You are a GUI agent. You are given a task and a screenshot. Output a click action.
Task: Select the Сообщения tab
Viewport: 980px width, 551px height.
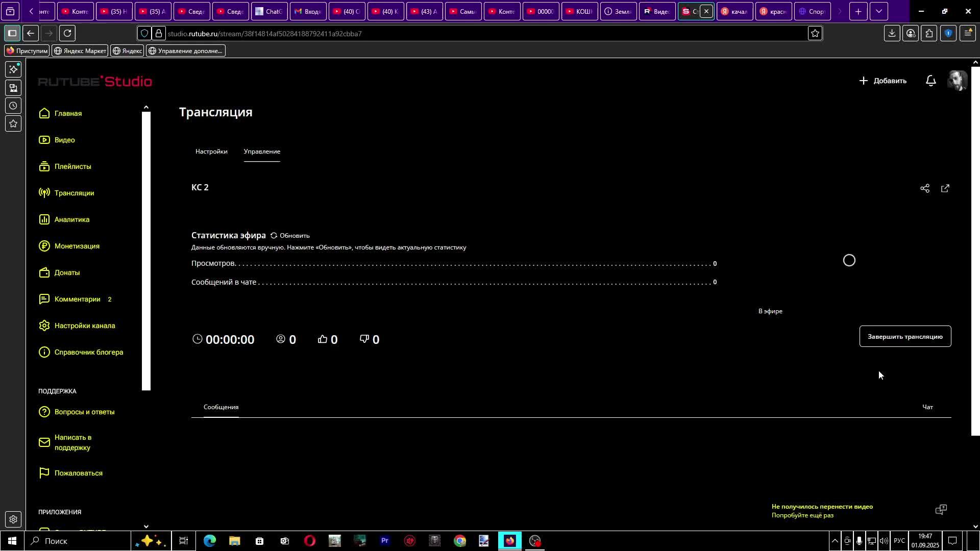pyautogui.click(x=220, y=407)
